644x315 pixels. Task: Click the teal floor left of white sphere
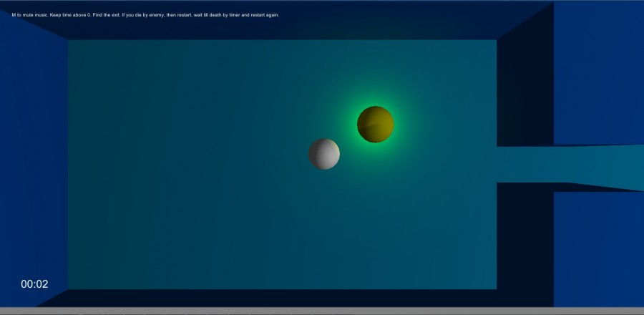(x=185, y=164)
